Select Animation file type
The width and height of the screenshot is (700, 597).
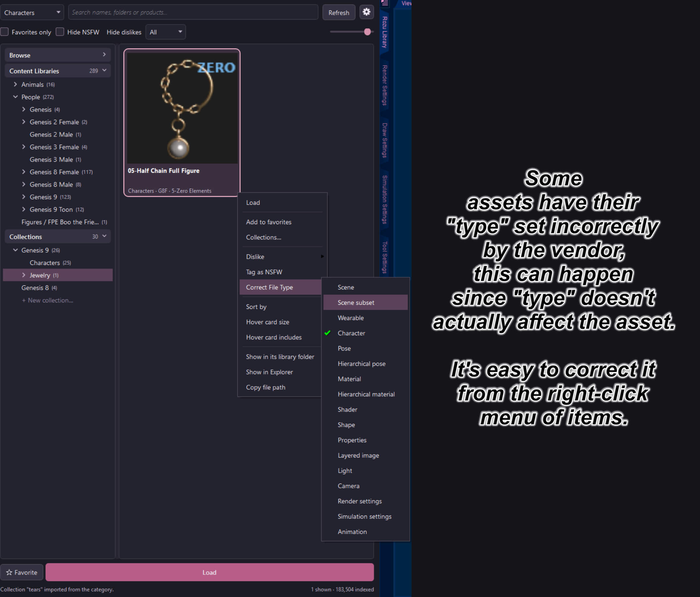click(365, 531)
